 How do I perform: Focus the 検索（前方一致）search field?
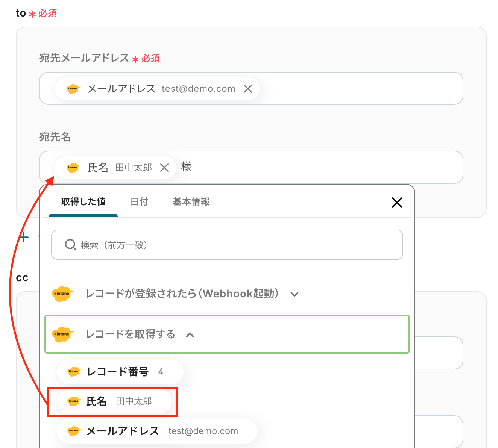point(233,245)
